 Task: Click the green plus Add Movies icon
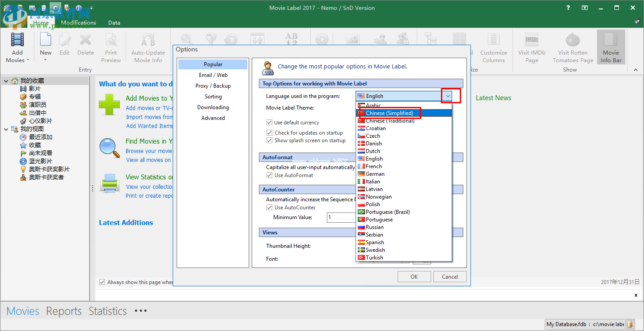109,105
